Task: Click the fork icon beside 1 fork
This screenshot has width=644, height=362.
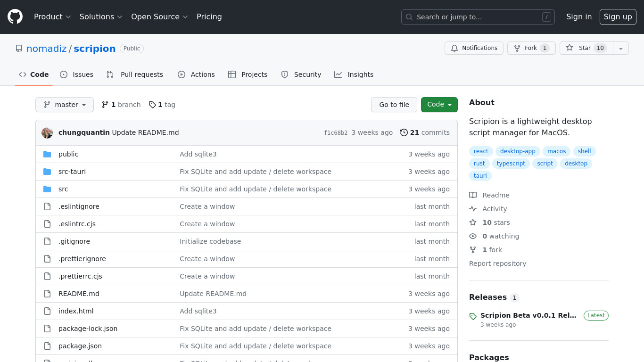Action: [473, 250]
